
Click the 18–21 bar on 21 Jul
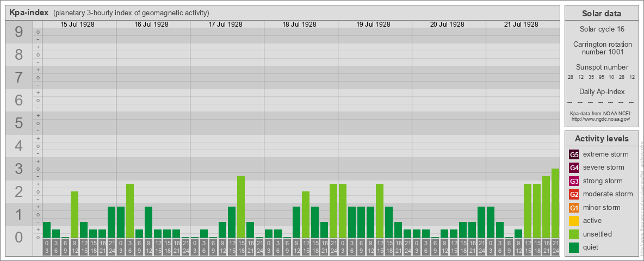click(546, 207)
